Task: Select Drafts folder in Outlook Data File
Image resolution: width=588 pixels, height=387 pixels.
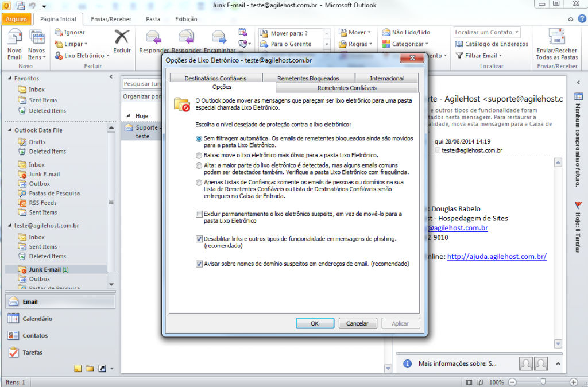Action: coord(37,142)
